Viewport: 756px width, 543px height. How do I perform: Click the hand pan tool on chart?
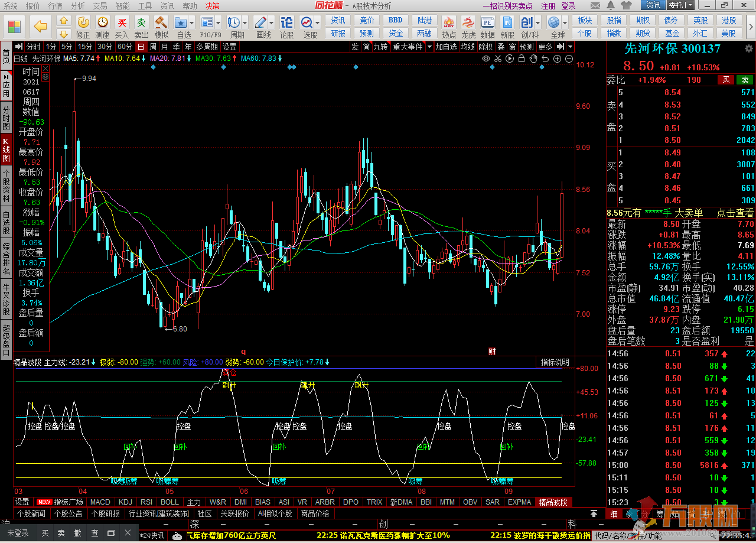pos(533,58)
